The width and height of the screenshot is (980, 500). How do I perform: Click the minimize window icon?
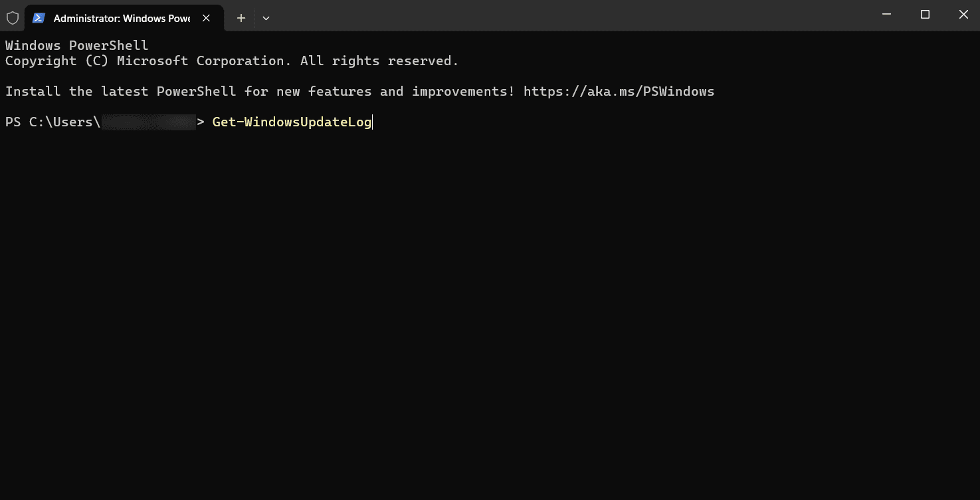(x=886, y=14)
